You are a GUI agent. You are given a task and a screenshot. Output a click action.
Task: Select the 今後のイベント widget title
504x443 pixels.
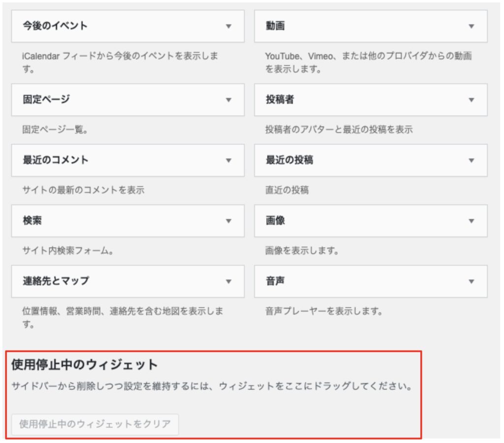[x=55, y=26]
